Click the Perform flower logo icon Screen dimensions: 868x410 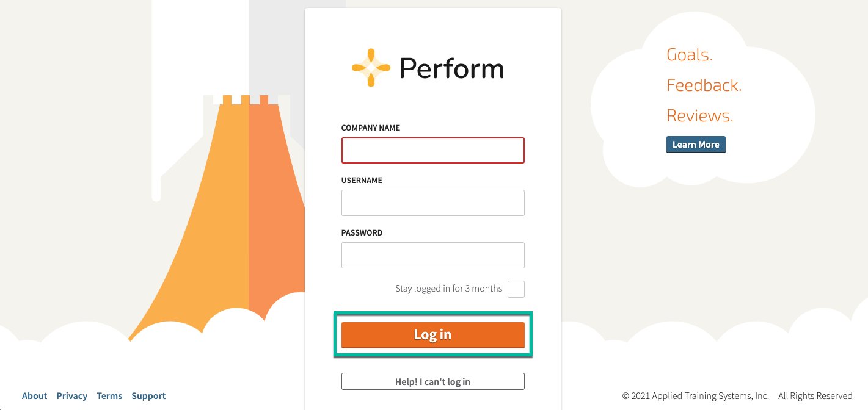371,68
